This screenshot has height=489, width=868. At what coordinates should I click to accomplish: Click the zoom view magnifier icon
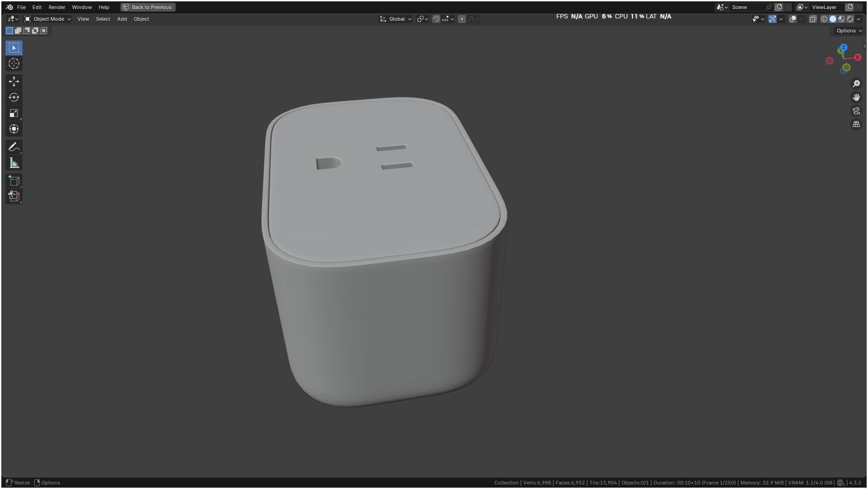pyautogui.click(x=856, y=84)
